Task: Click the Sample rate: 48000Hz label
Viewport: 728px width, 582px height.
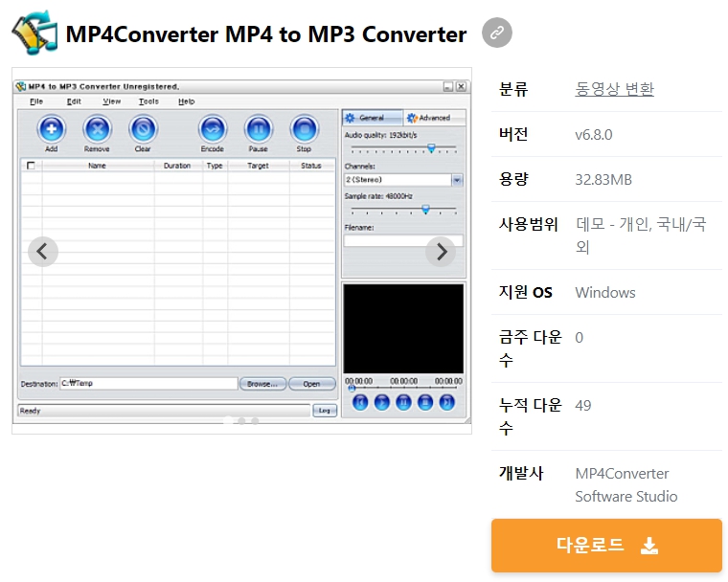Action: coord(378,196)
